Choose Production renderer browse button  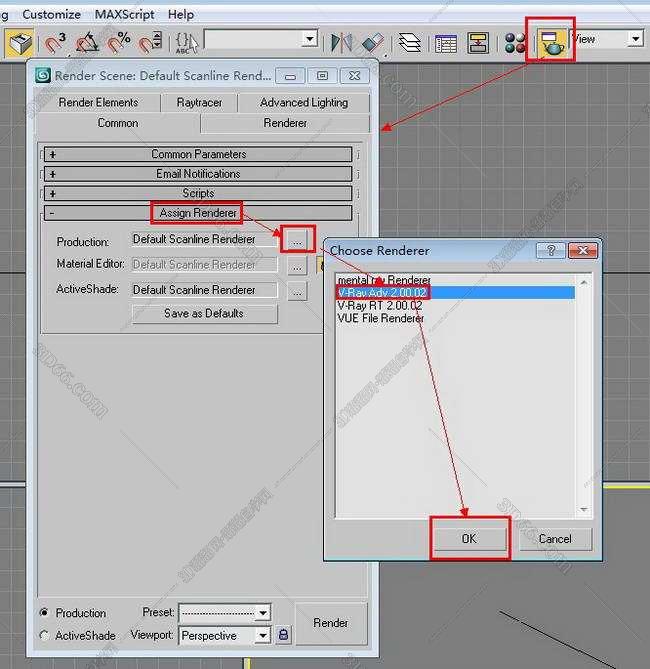(297, 241)
